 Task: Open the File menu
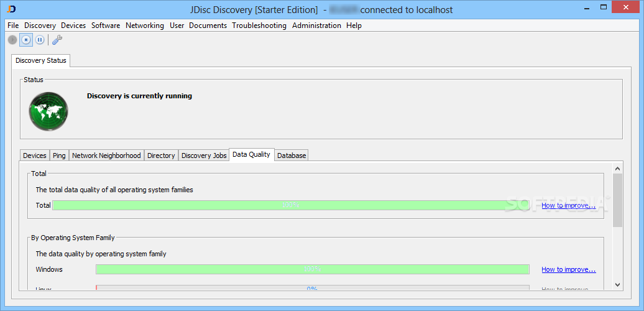coord(13,26)
